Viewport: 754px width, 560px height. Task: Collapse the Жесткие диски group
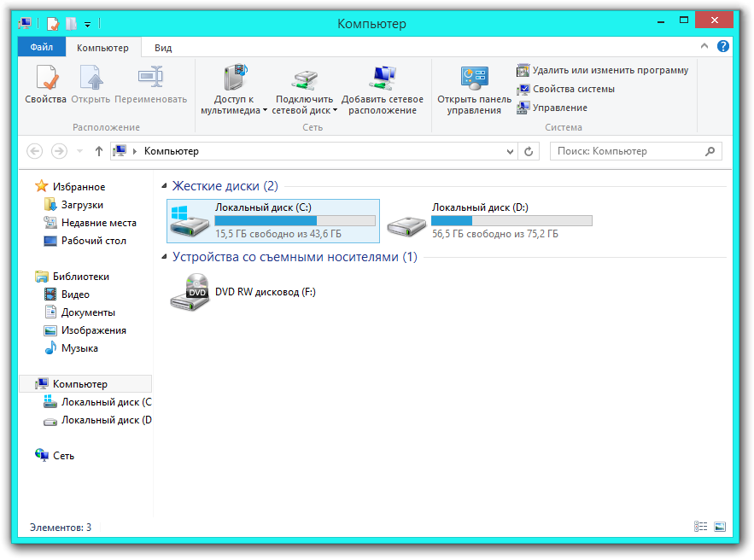[x=164, y=186]
